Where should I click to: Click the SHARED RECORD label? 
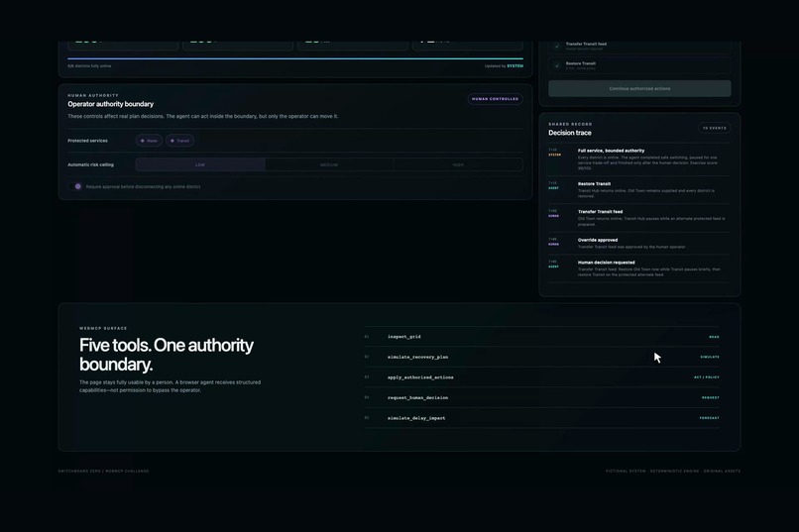coord(570,124)
